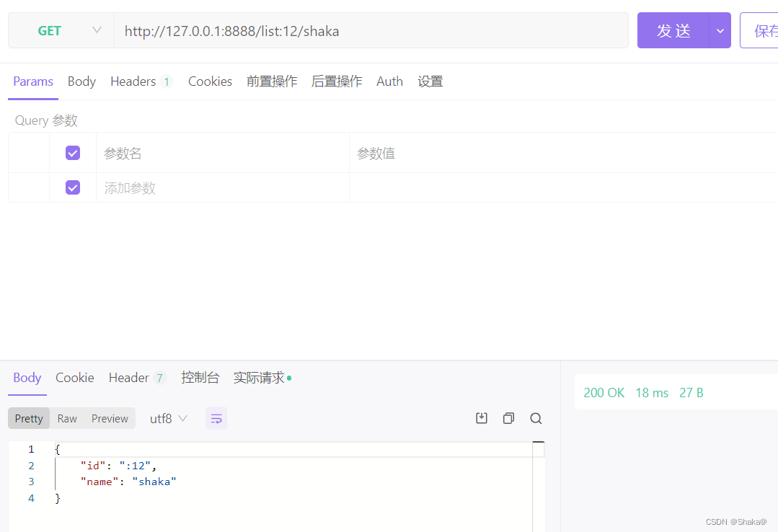Open the 控制台 console tab
The height and width of the screenshot is (532, 778).
pyautogui.click(x=200, y=378)
